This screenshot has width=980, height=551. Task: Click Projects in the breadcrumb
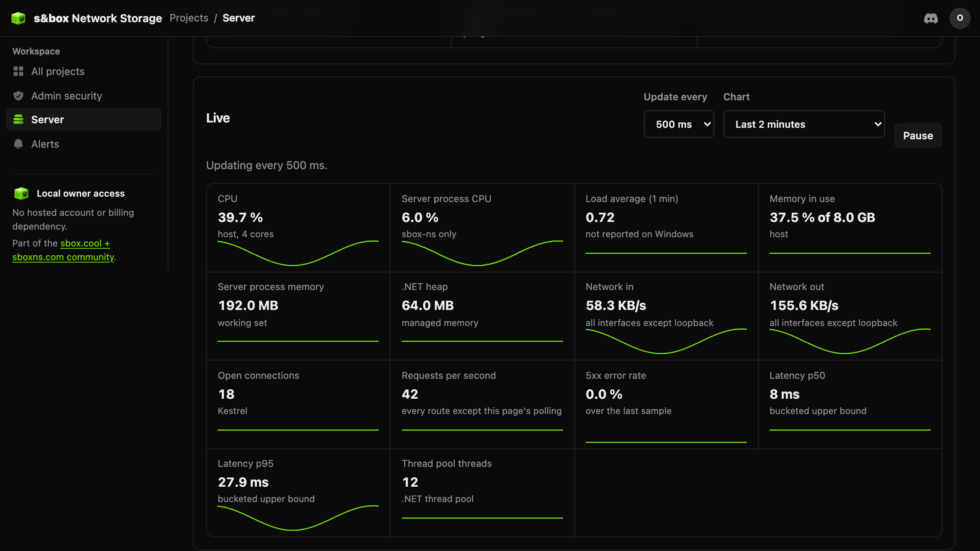pyautogui.click(x=189, y=18)
